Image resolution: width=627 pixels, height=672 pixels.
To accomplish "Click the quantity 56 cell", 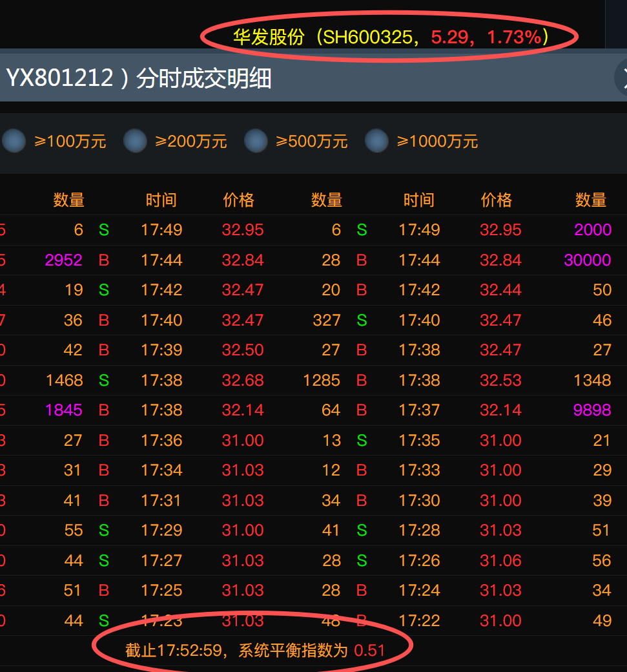I will (x=601, y=561).
